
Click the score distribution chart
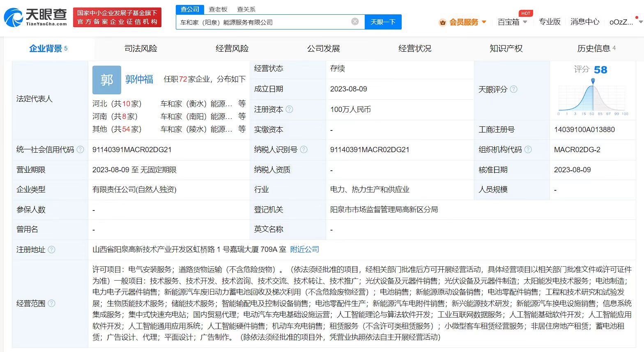point(593,97)
